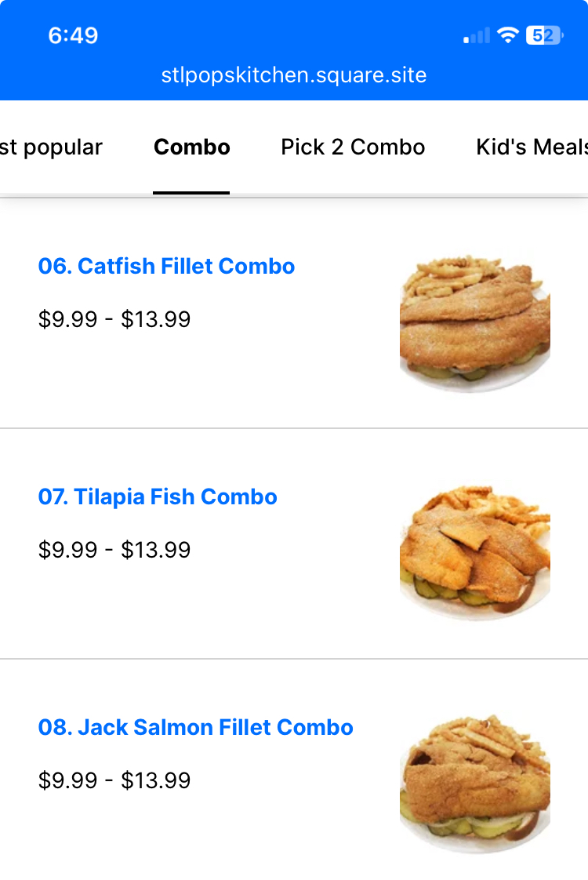Select the Combo tab
This screenshot has height=880, width=588.
192,147
